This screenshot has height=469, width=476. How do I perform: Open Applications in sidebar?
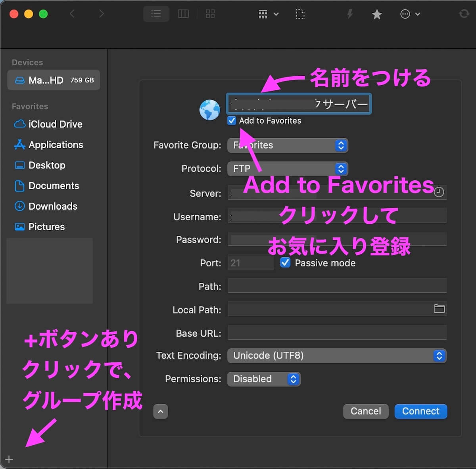[48, 145]
